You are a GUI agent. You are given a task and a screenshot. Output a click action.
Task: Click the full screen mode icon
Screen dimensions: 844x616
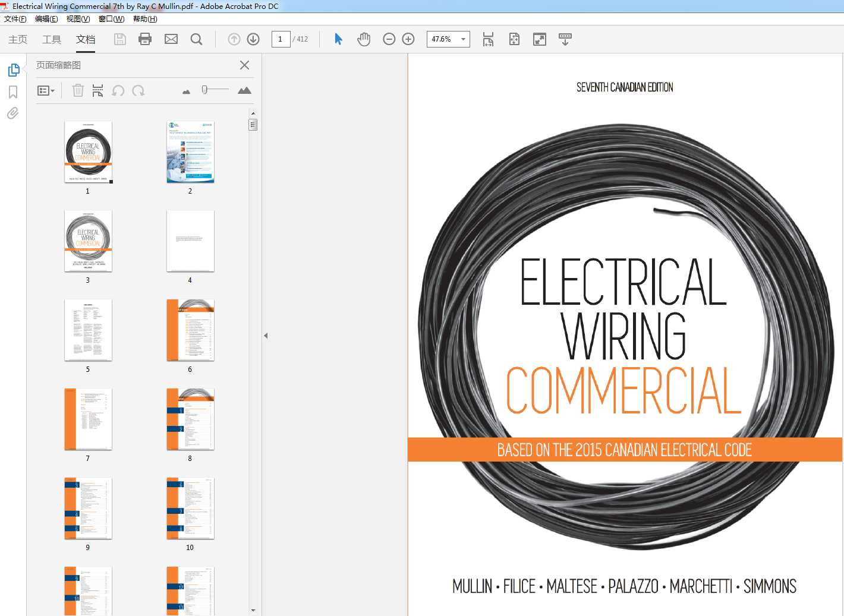coord(540,39)
